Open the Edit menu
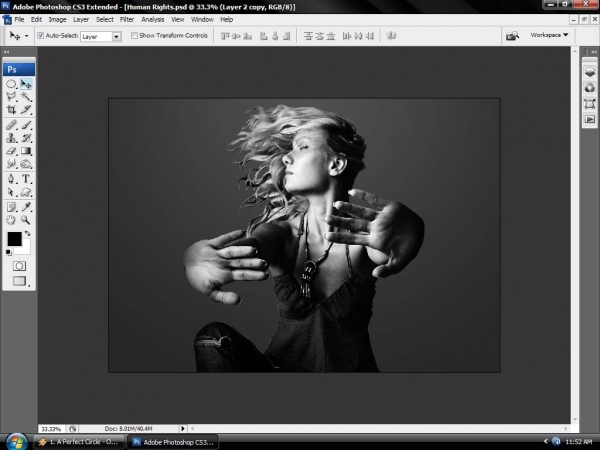600x450 pixels. coord(36,20)
